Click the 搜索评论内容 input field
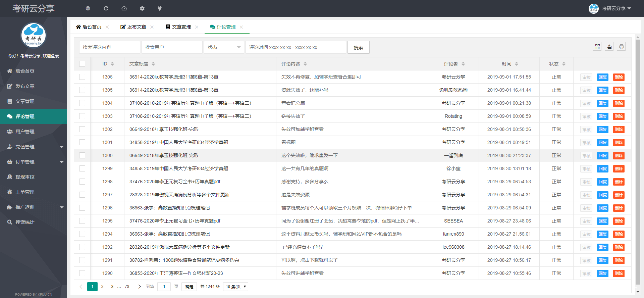Viewport: 644px width, 298px height. pyautogui.click(x=109, y=47)
